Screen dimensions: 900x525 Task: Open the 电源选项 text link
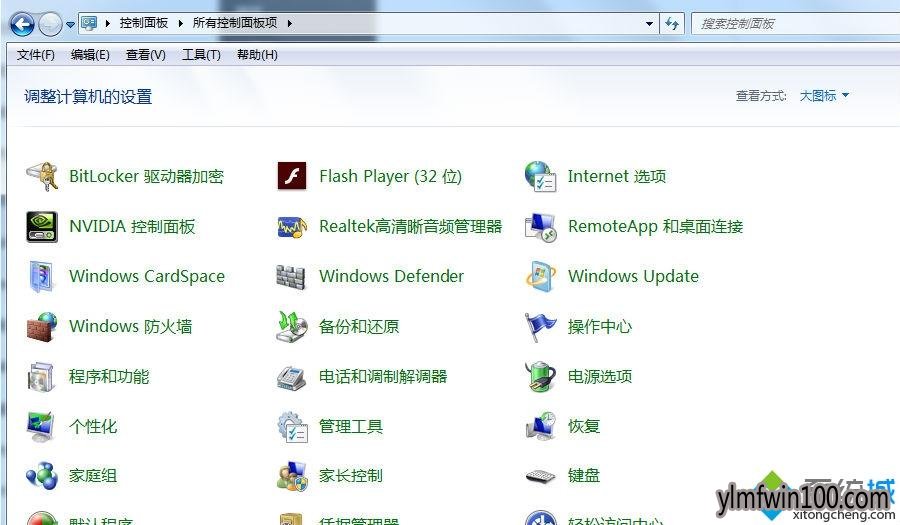pos(600,376)
